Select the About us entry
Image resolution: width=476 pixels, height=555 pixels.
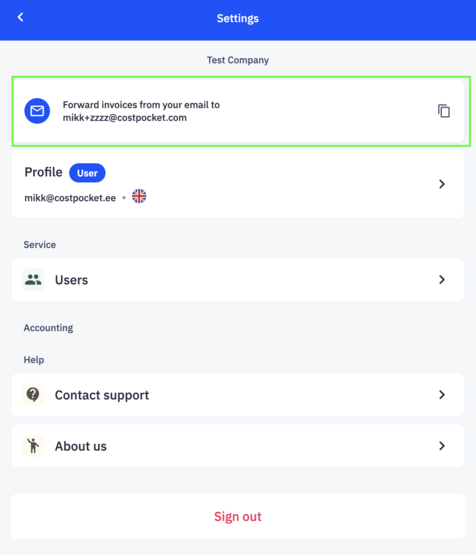click(x=238, y=446)
